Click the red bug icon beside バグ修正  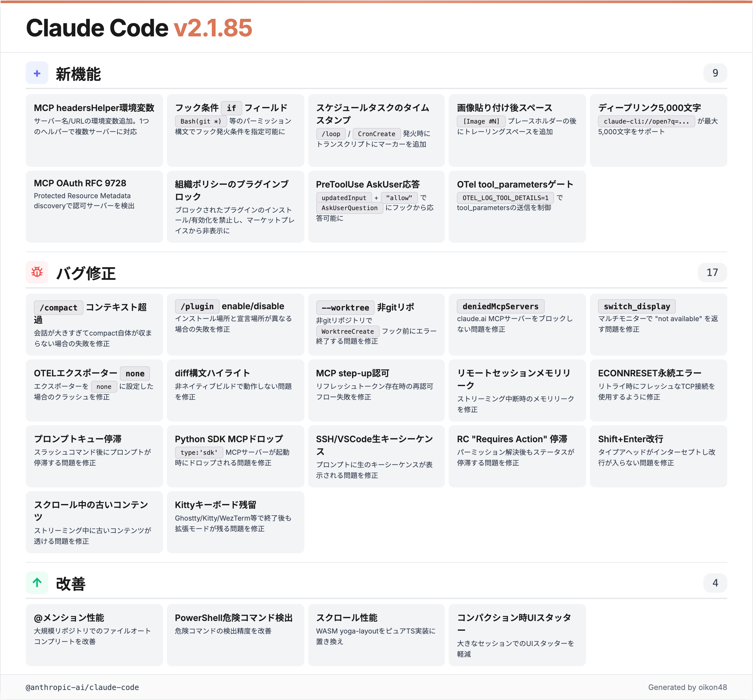click(37, 272)
